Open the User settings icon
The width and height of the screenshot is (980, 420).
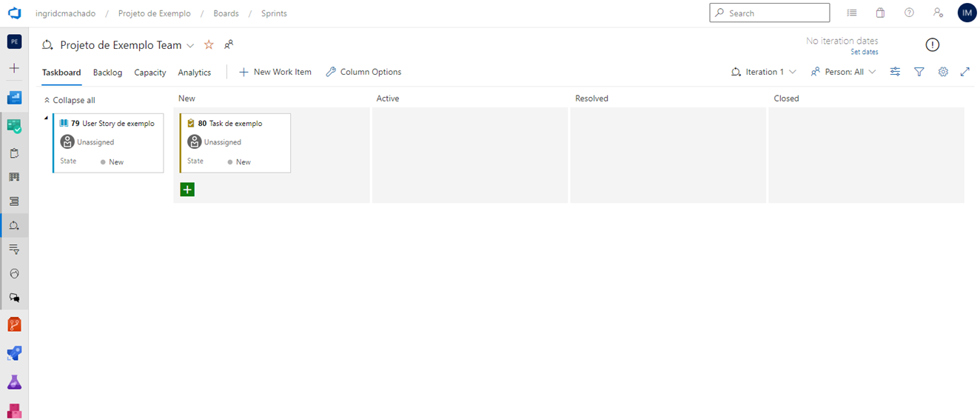tap(938, 13)
